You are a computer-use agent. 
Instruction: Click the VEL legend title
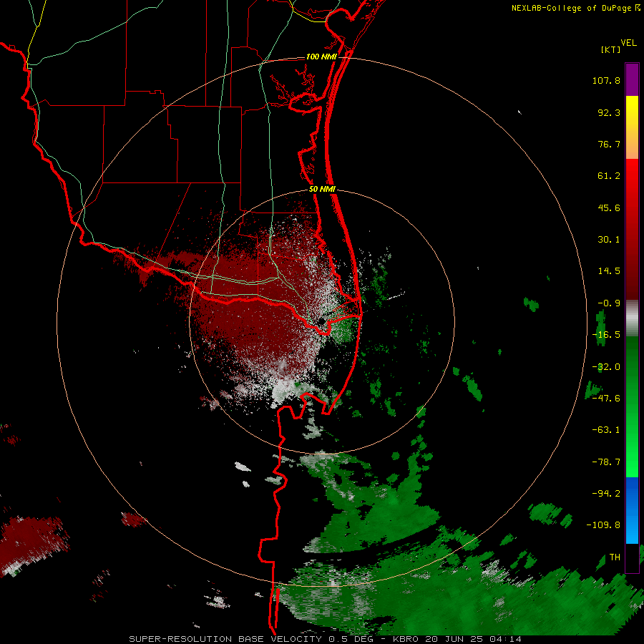point(628,43)
